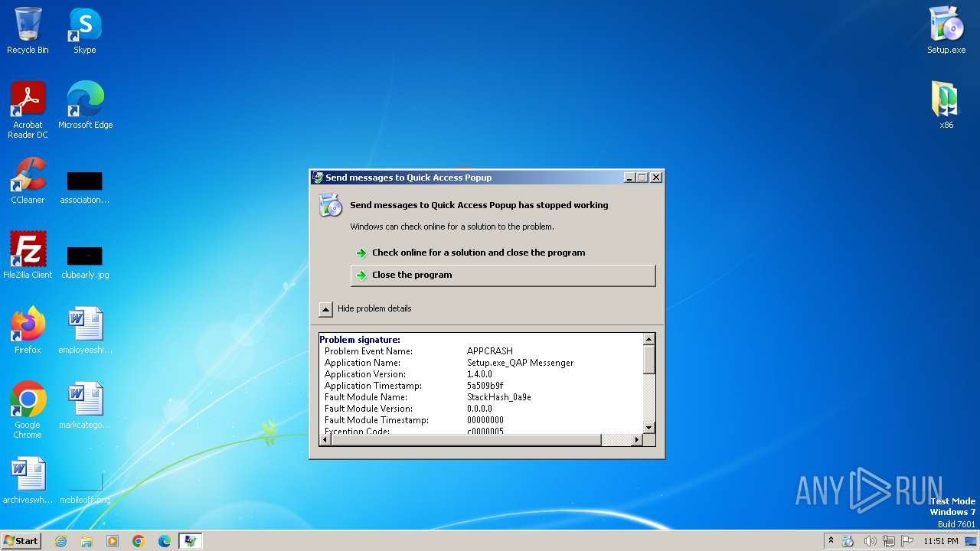Image resolution: width=980 pixels, height=551 pixels.
Task: Click the horizontal scroll left arrow
Action: click(325, 440)
